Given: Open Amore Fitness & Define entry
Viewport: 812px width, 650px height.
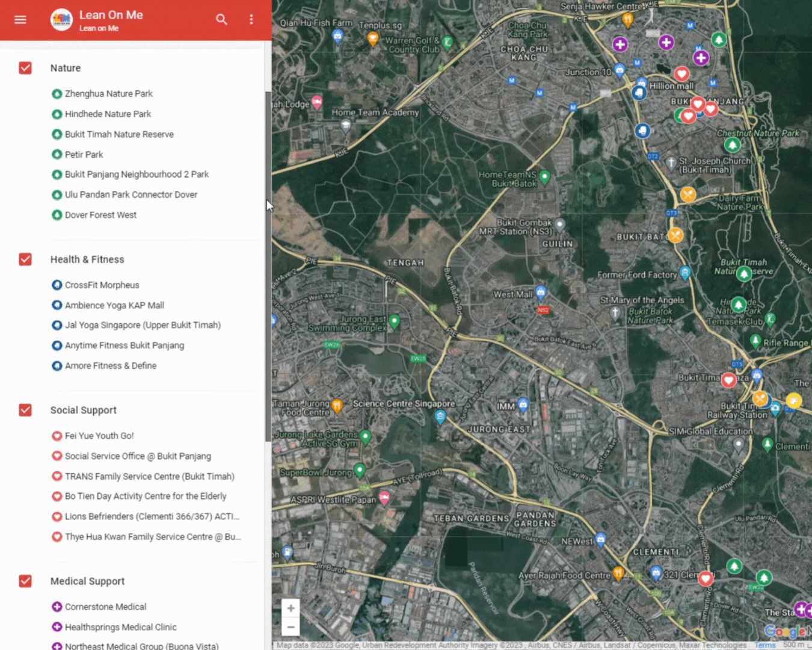Looking at the screenshot, I should pyautogui.click(x=110, y=366).
